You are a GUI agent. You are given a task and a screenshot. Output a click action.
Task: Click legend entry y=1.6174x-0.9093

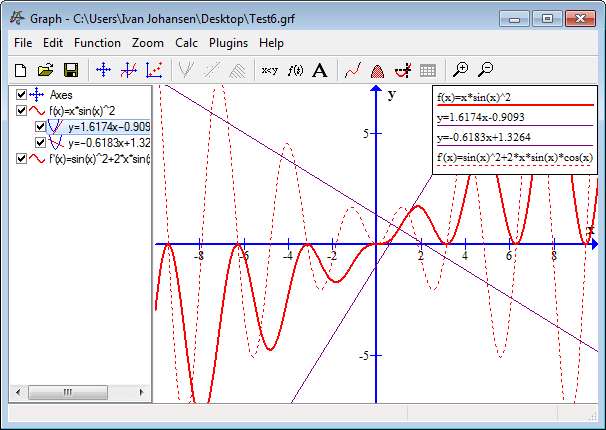tap(480, 117)
